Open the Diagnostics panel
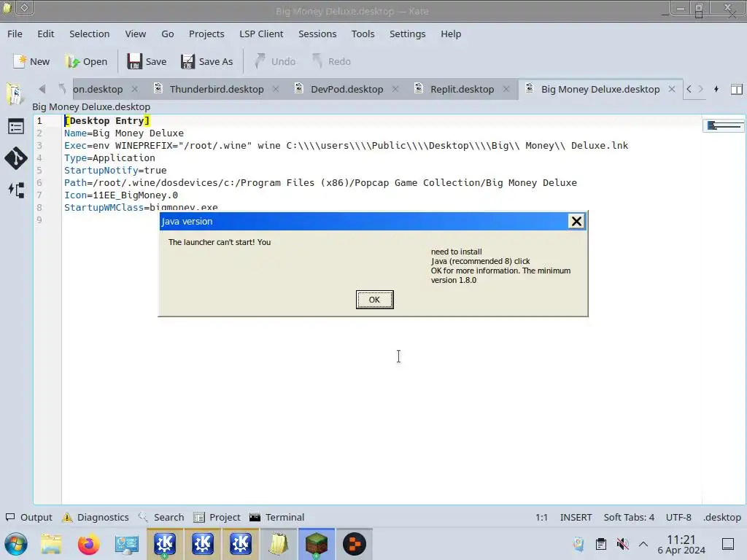This screenshot has height=560, width=747. coord(96,517)
